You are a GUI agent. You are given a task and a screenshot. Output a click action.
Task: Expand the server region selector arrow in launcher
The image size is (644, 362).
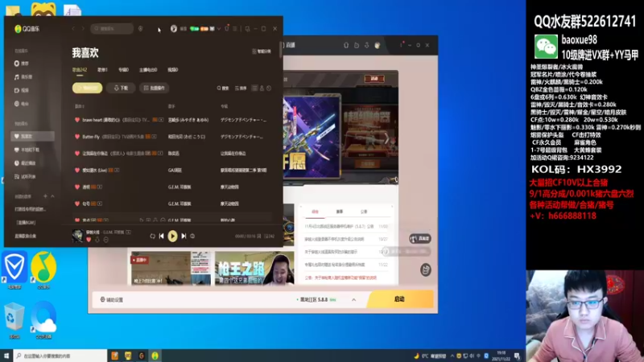pos(353,299)
